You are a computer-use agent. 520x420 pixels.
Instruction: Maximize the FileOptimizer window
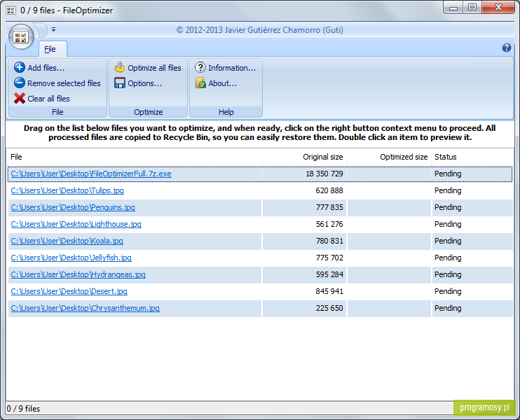pos(472,8)
